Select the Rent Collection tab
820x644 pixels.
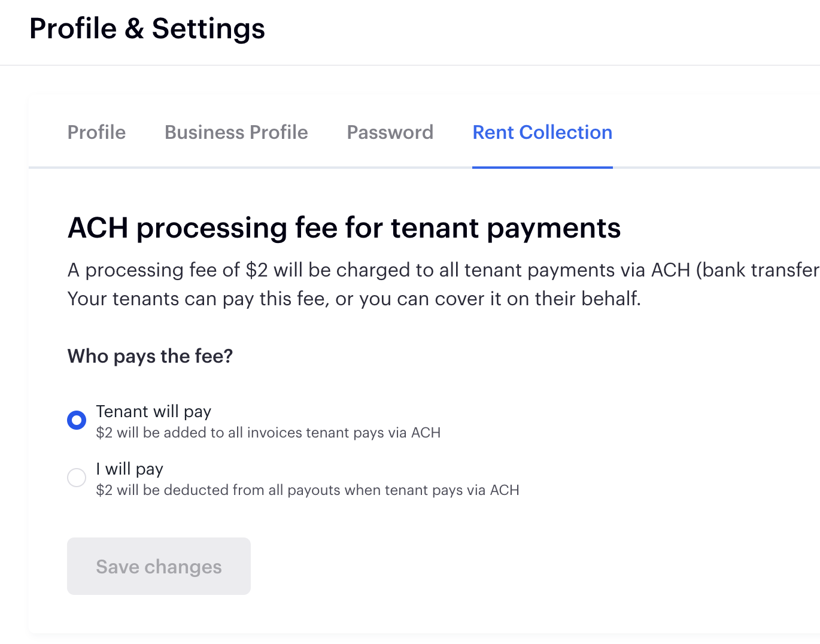(x=542, y=132)
